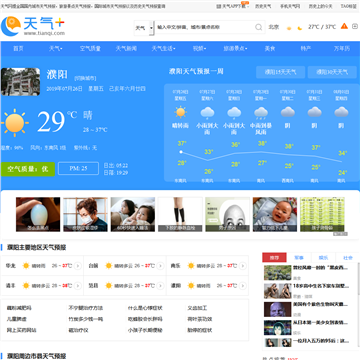Open the 空气质量 nav item
The height and width of the screenshot is (360, 360).
coord(90,49)
